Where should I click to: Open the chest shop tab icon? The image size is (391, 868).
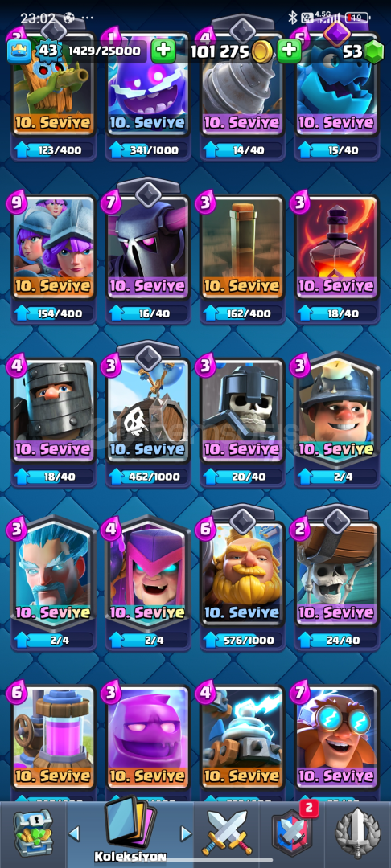coord(33,832)
